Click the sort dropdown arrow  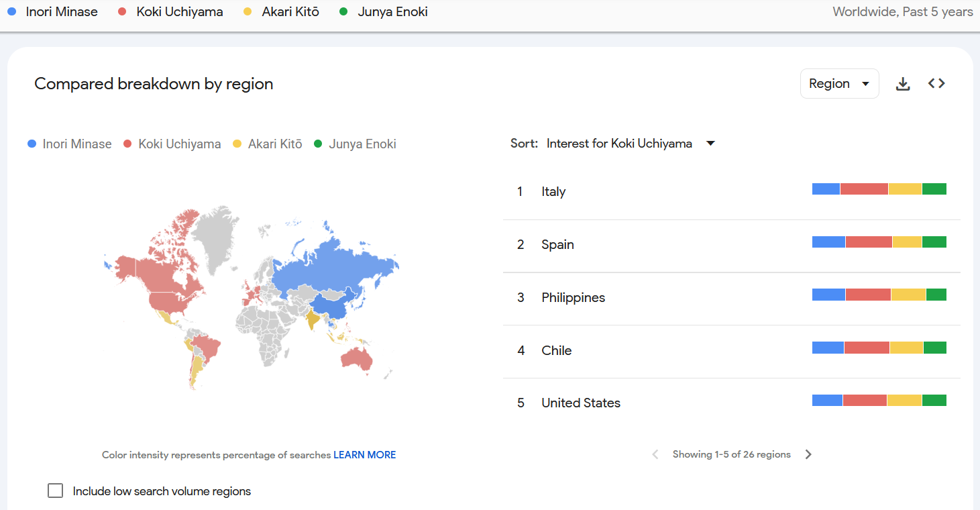point(710,143)
